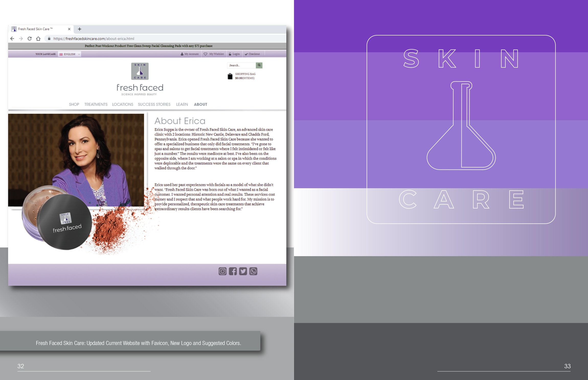Image resolution: width=588 pixels, height=380 pixels.
Task: Open the LEARN menu
Action: pos(182,104)
